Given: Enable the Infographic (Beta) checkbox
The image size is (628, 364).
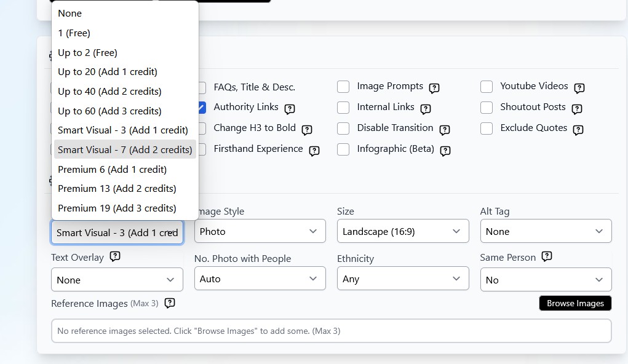Looking at the screenshot, I should click(343, 149).
